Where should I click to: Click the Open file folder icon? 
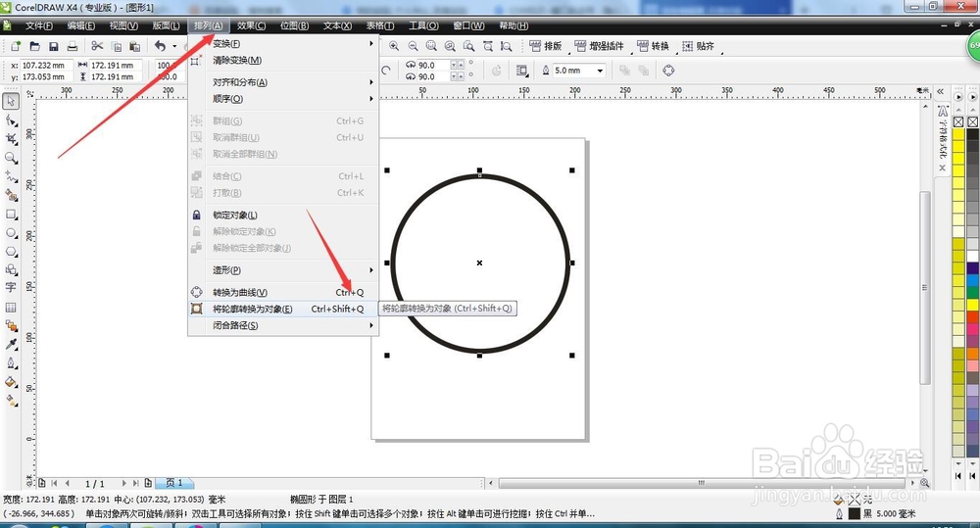click(35, 46)
